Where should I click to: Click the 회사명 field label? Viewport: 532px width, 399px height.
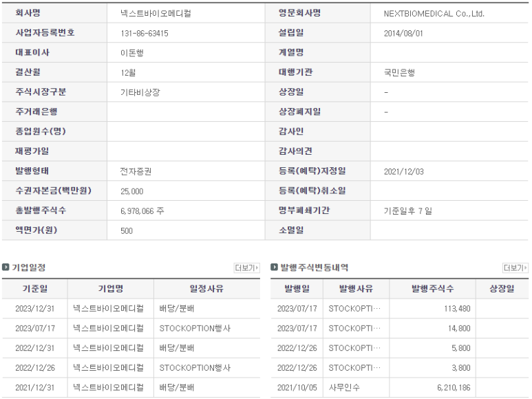click(x=28, y=13)
